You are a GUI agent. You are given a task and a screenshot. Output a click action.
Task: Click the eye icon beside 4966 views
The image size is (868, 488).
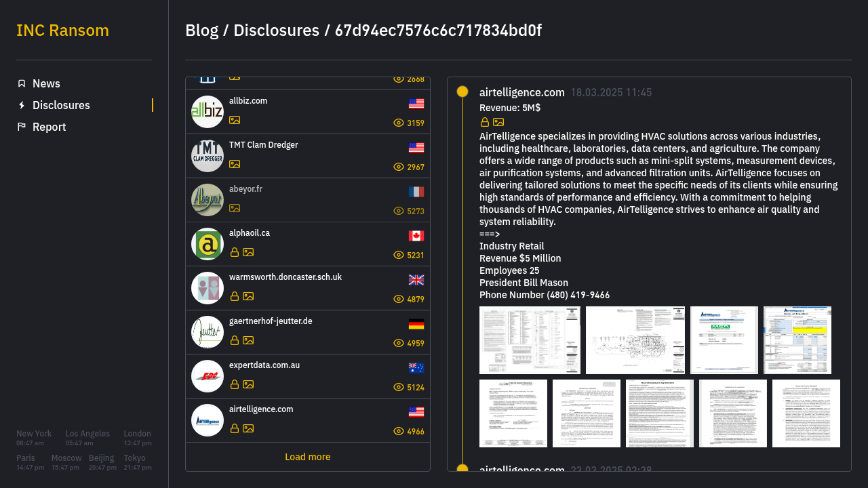tap(399, 431)
